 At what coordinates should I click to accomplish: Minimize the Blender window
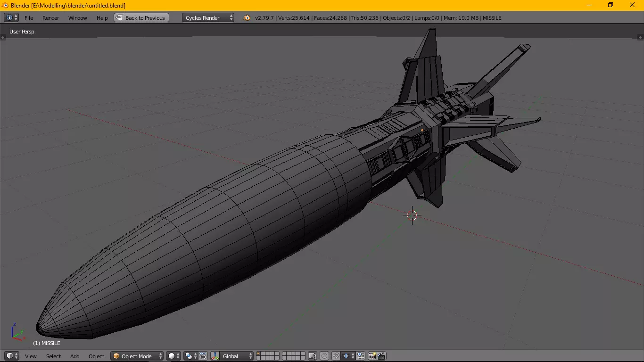pos(590,5)
